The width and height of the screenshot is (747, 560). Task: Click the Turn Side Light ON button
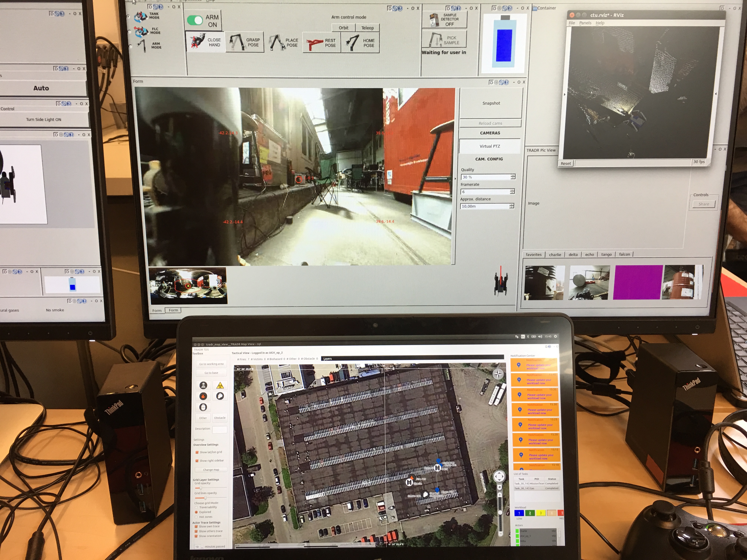[44, 119]
